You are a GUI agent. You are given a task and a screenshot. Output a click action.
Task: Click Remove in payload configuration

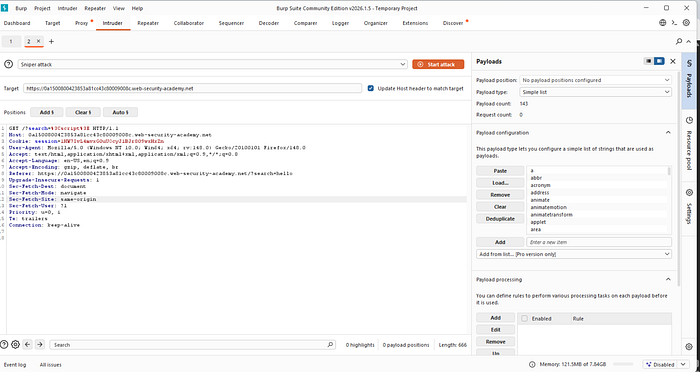500,195
